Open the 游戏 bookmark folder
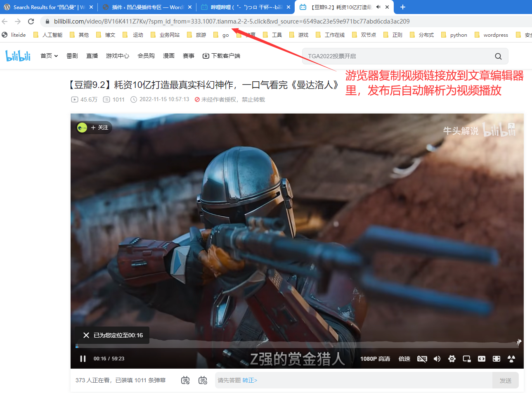 [x=299, y=35]
